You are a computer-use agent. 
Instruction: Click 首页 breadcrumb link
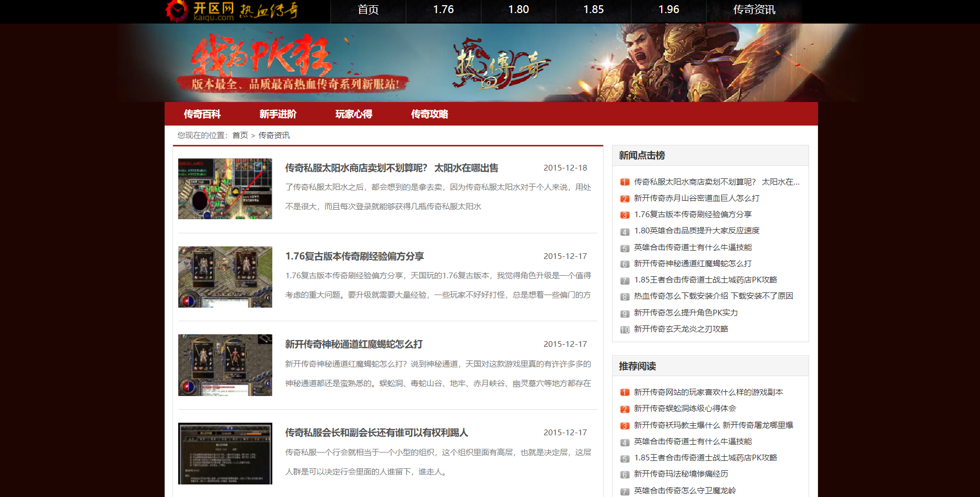[240, 135]
